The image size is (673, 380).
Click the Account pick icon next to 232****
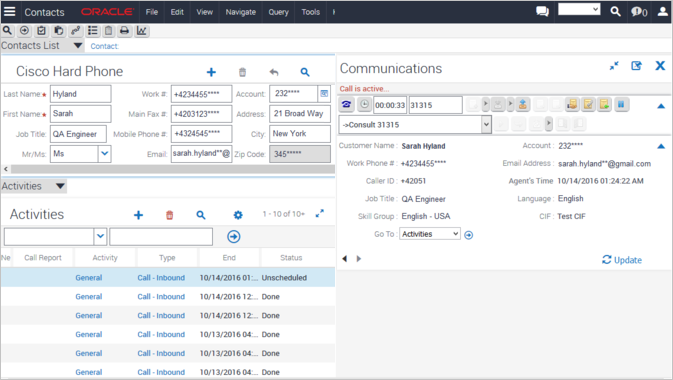click(324, 94)
